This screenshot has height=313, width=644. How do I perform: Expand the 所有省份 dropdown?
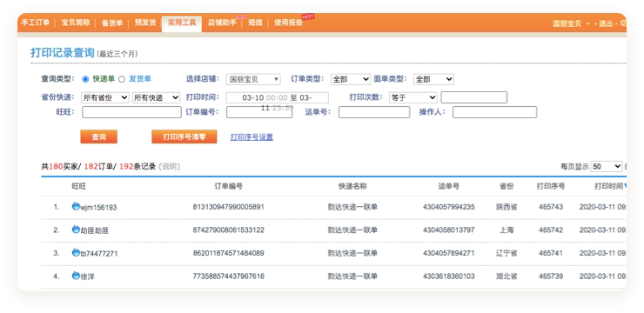point(105,97)
